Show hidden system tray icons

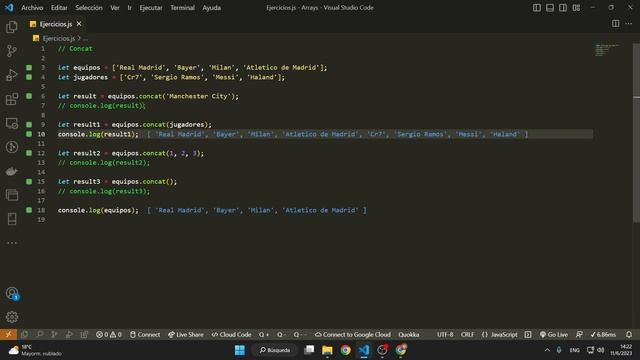pos(547,350)
